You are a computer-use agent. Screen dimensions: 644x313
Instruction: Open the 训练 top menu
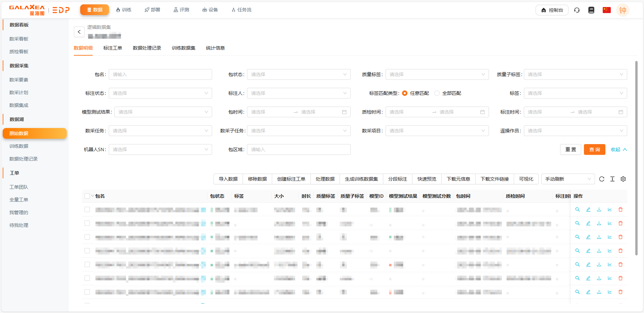[x=123, y=10]
